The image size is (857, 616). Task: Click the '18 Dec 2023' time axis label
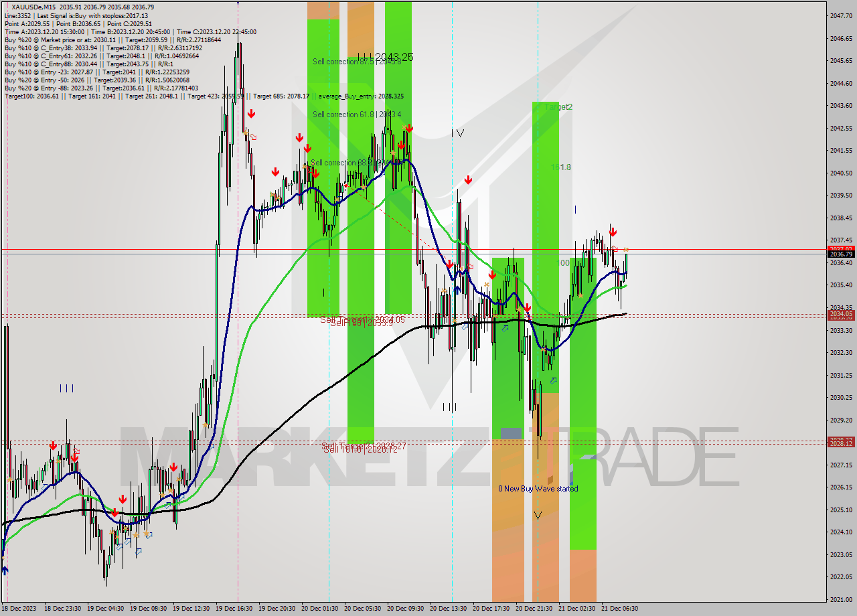20,609
